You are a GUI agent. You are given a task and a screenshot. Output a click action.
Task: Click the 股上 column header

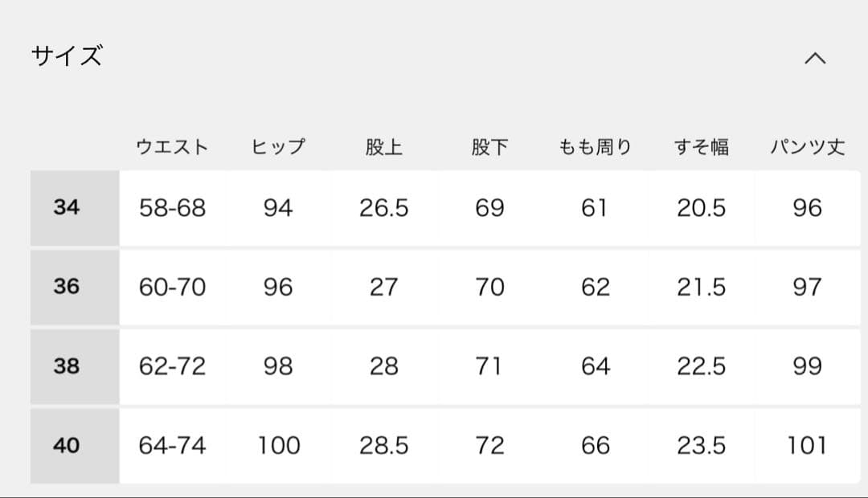point(383,148)
